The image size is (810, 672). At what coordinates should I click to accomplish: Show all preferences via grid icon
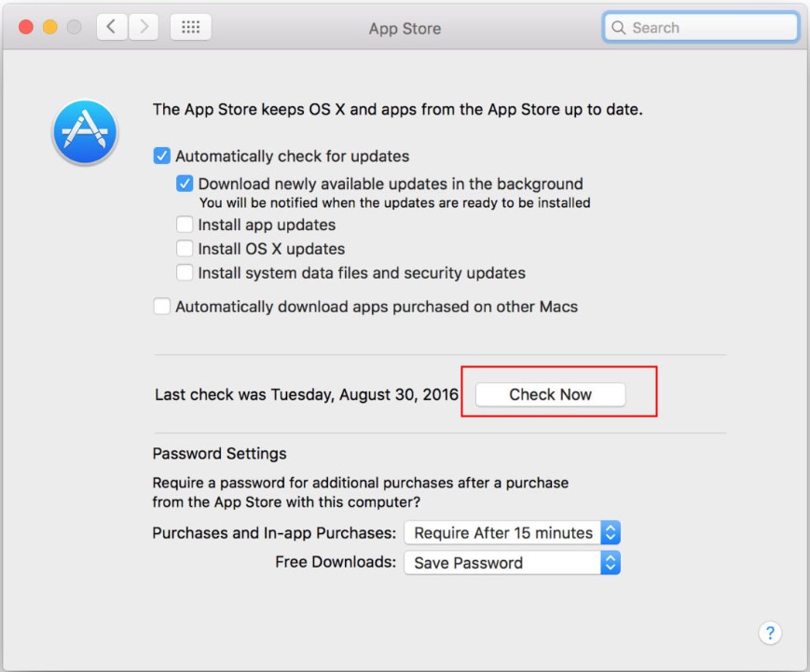click(191, 27)
